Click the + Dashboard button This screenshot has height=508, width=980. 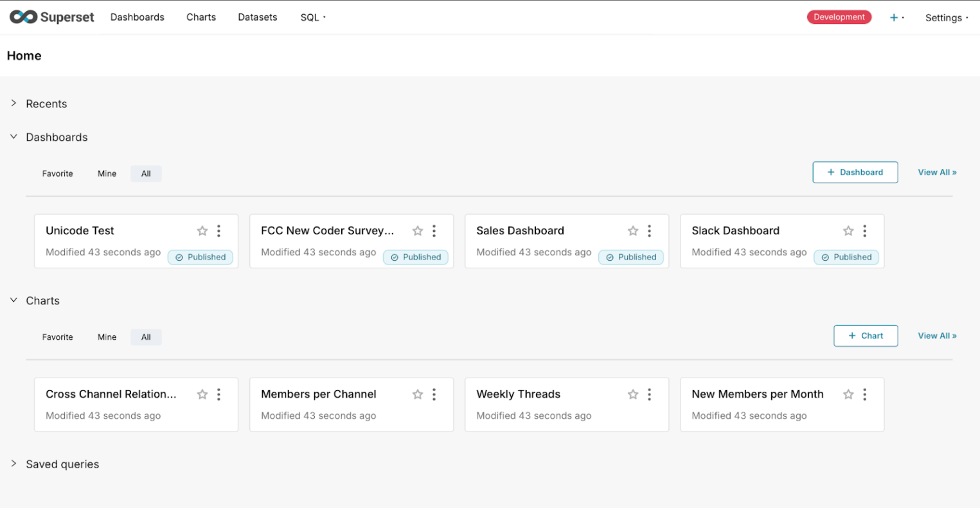(855, 172)
